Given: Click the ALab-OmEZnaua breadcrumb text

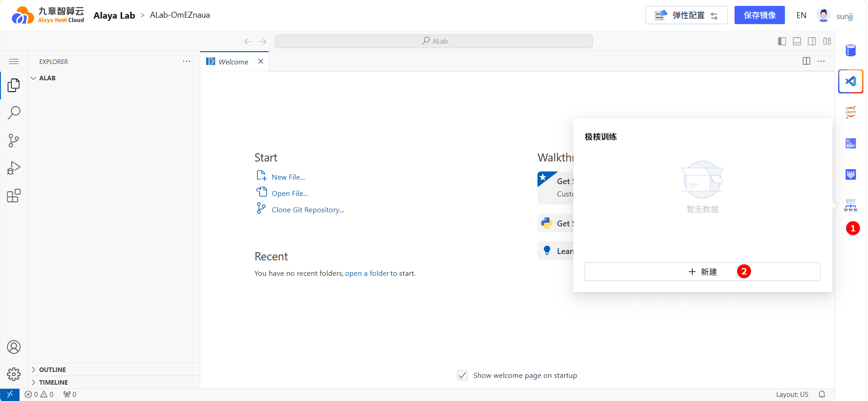Looking at the screenshot, I should 180,15.
